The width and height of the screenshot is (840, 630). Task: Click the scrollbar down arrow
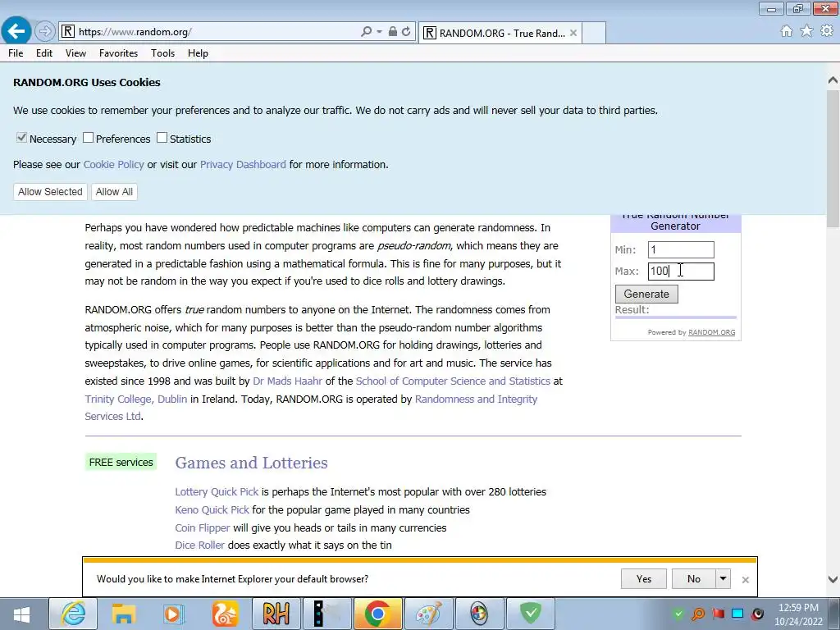[833, 580]
